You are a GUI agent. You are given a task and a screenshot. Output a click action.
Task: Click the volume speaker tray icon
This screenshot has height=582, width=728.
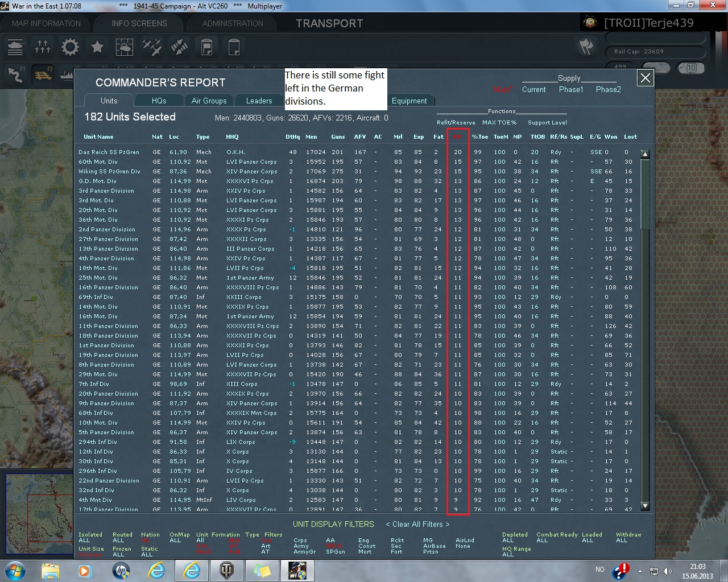668,571
